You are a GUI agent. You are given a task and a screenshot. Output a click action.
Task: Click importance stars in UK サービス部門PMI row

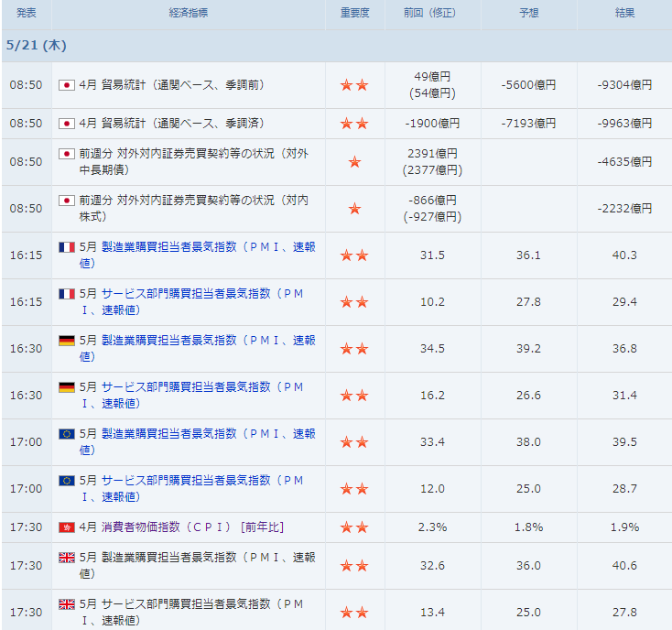354,612
